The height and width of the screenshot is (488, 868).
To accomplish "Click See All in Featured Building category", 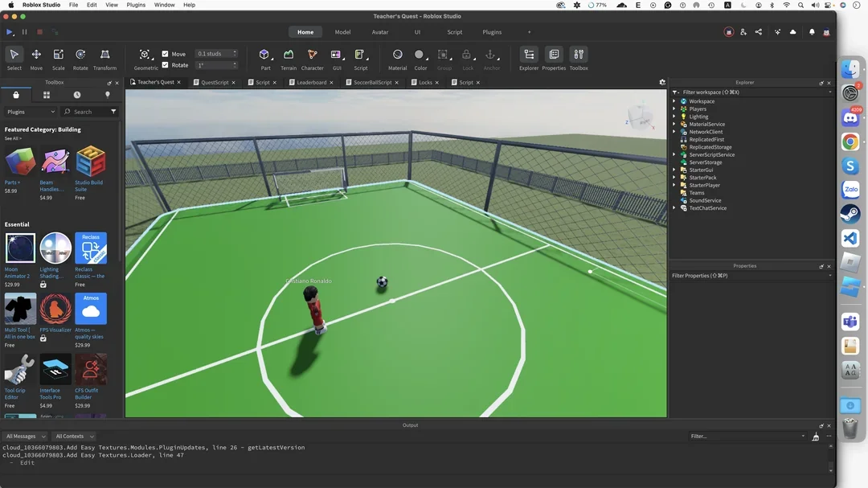I will [14, 138].
